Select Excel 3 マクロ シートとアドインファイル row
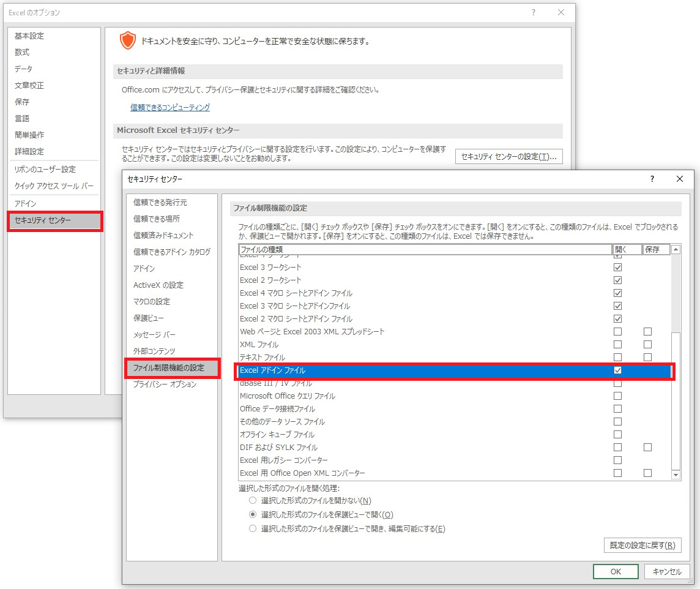 (x=455, y=306)
